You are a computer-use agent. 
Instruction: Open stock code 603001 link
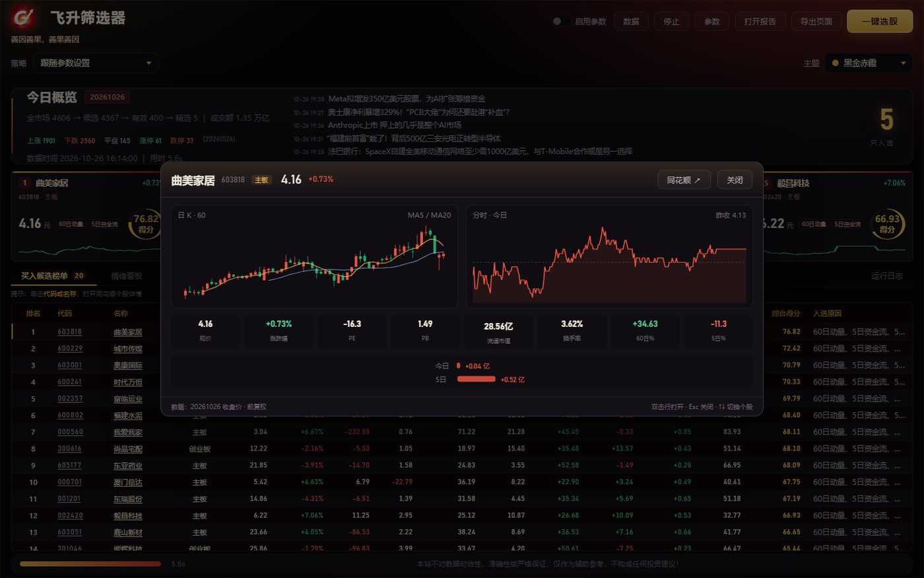point(70,365)
